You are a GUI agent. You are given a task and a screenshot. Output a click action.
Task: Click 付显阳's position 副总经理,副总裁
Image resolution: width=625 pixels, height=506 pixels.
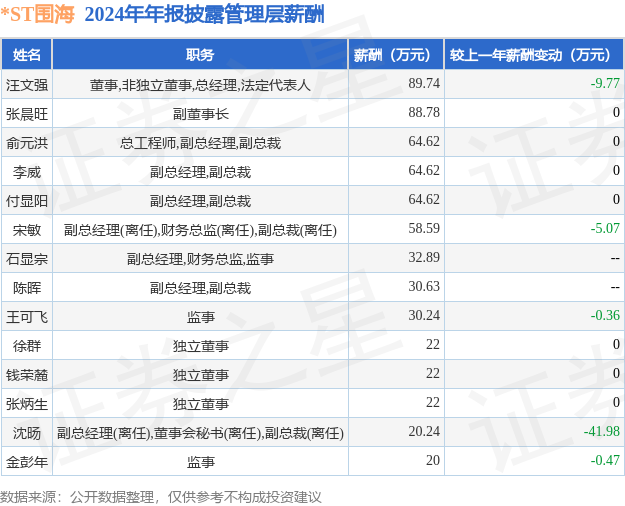[200, 201]
